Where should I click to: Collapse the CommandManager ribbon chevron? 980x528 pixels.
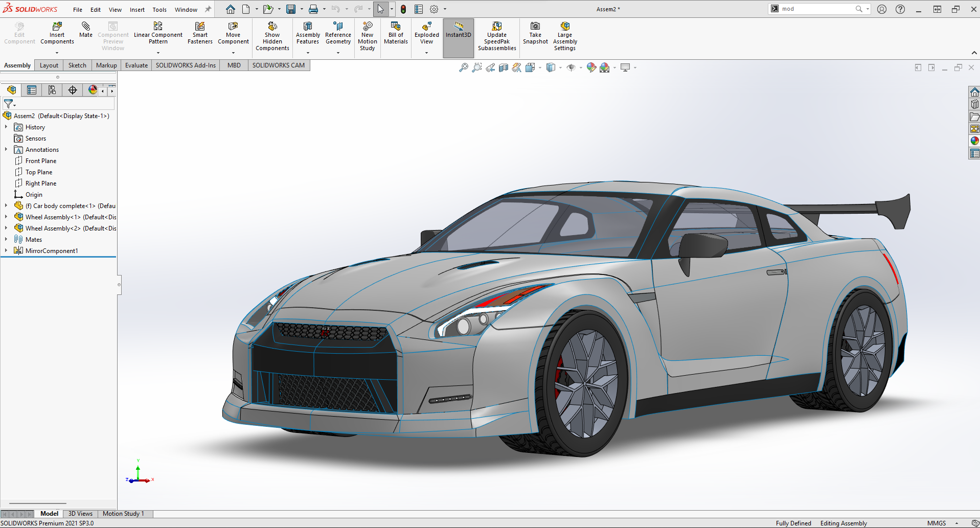click(x=974, y=53)
